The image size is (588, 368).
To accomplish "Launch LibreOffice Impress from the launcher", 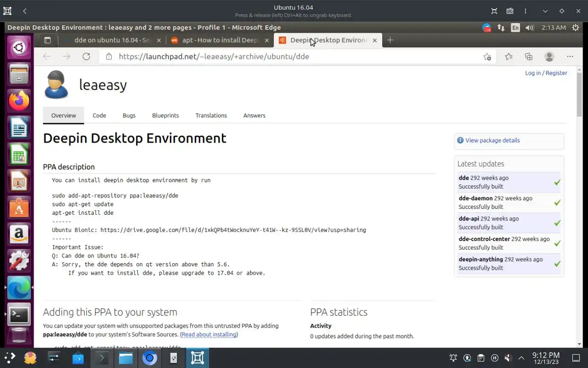I will pyautogui.click(x=19, y=181).
